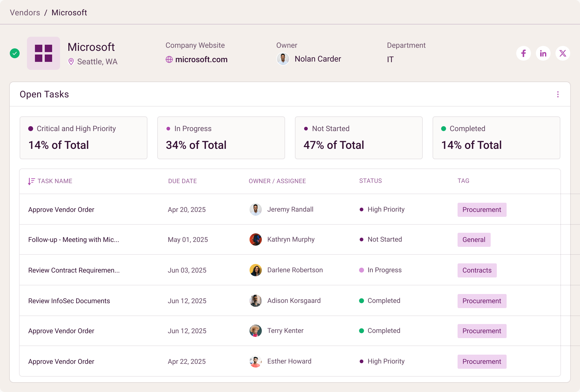Click the Not Started status for Kathryn Murphy
This screenshot has width=580, height=392.
click(381, 239)
